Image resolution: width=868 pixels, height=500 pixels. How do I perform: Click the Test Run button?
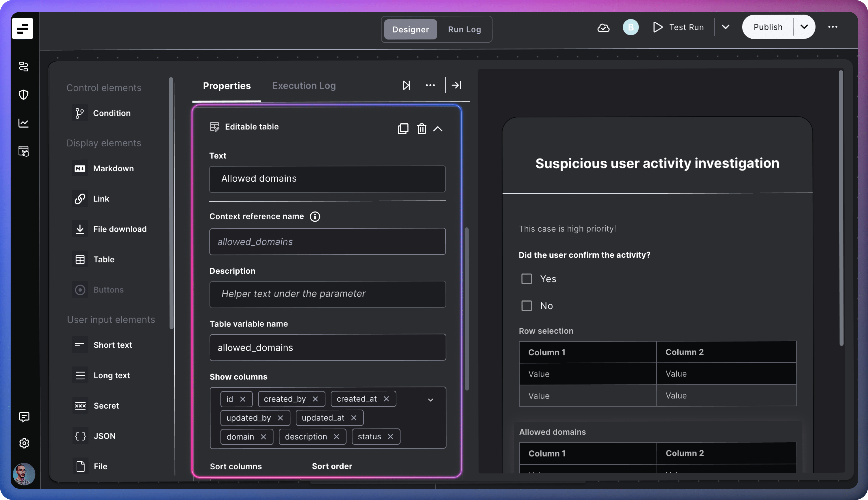click(x=678, y=27)
